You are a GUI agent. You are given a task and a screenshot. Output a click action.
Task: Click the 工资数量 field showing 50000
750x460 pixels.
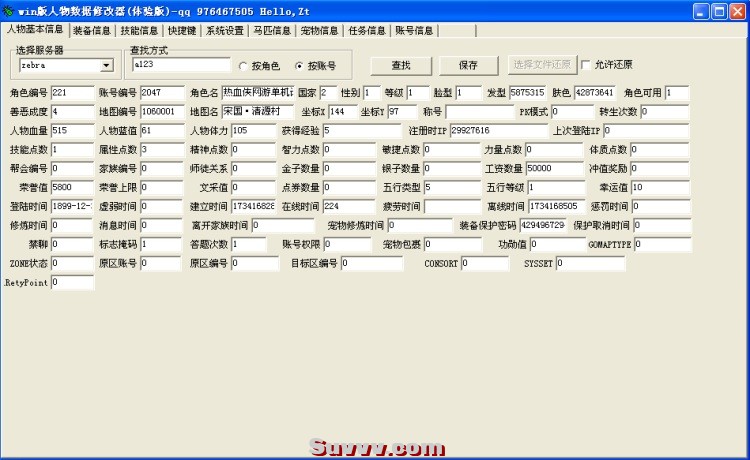pyautogui.click(x=555, y=168)
